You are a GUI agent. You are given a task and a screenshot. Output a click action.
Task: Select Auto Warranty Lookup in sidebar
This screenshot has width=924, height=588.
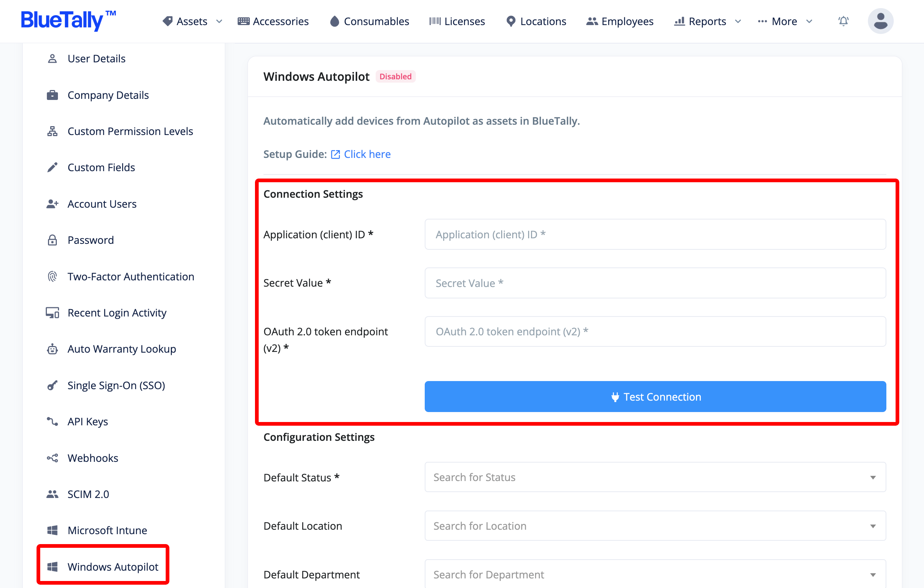coord(122,349)
